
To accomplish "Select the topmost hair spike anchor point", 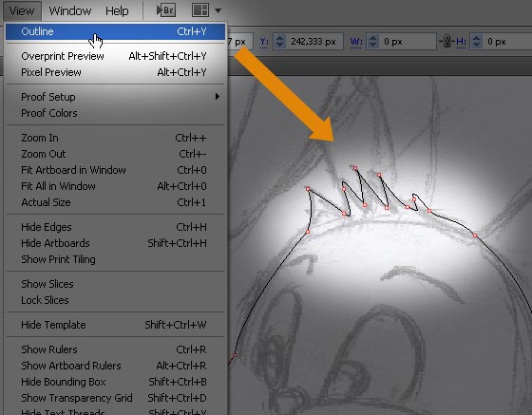I will (355, 168).
